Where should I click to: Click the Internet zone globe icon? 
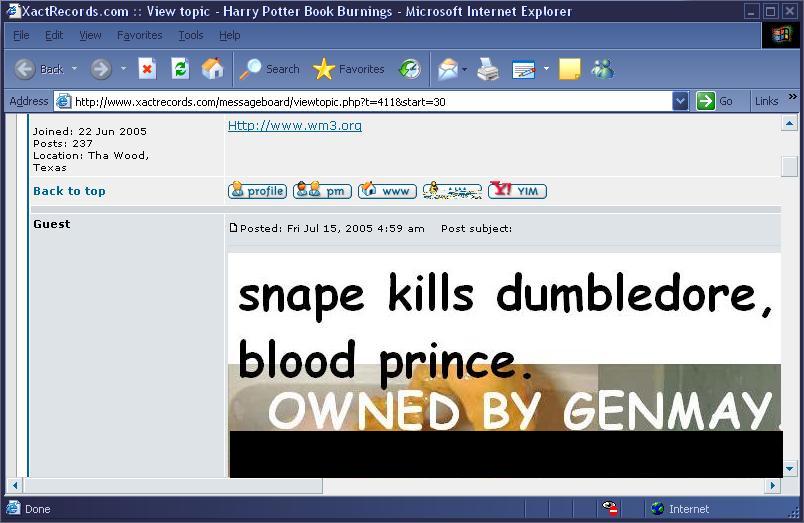(657, 509)
